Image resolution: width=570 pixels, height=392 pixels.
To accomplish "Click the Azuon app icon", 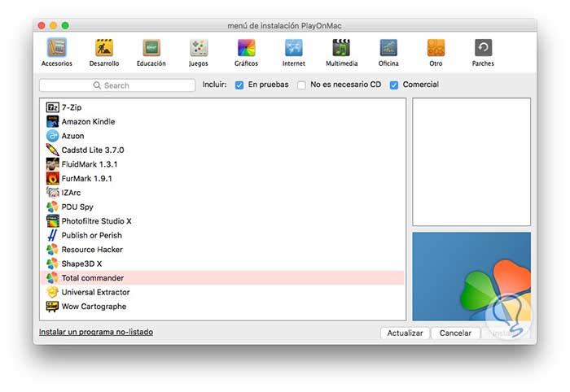I will [52, 136].
